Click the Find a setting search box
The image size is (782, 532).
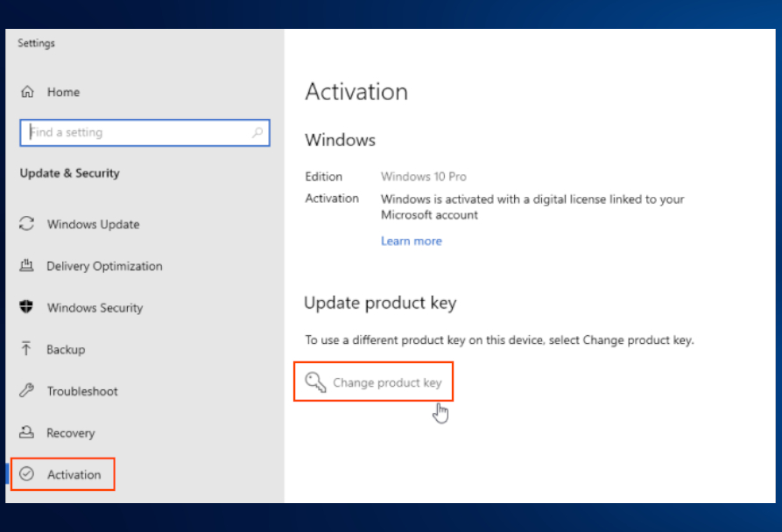[131, 132]
